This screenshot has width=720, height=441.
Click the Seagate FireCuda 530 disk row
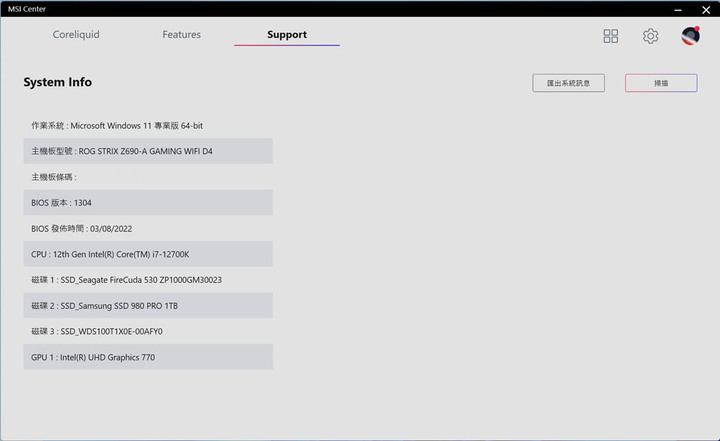tap(148, 280)
